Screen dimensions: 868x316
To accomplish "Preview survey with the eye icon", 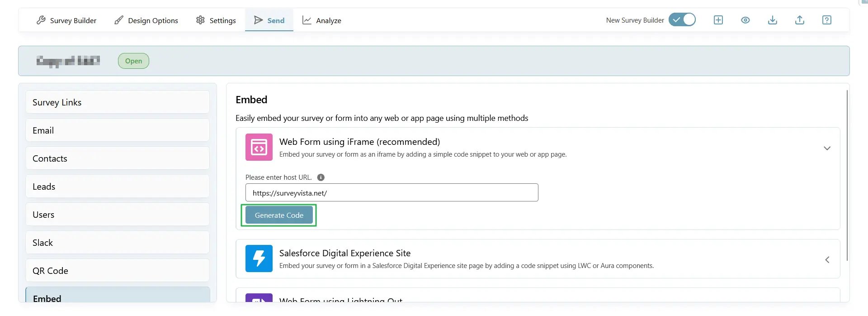I will 745,20.
